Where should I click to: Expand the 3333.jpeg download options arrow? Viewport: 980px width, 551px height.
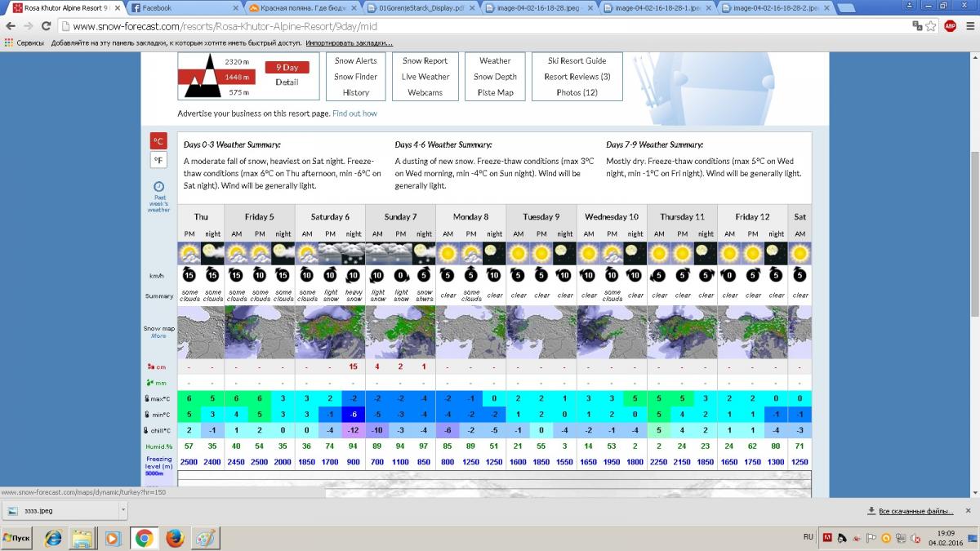[123, 511]
